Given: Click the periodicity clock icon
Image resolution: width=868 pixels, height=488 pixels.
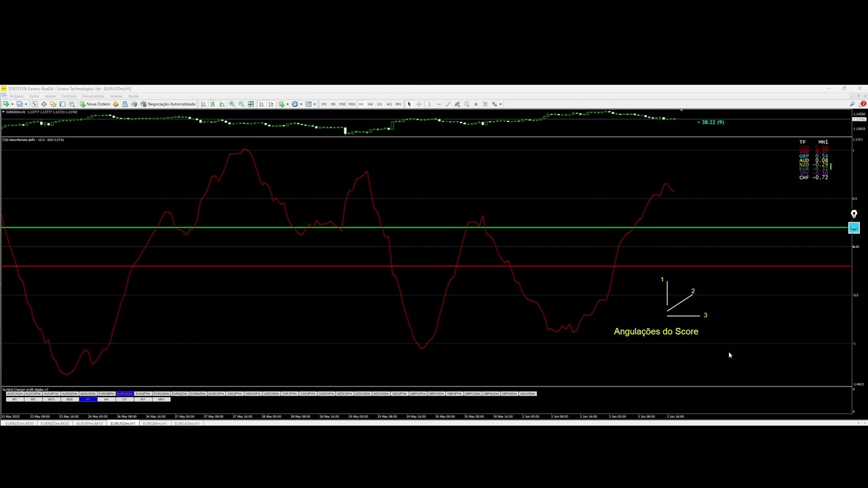Looking at the screenshot, I should (295, 104).
